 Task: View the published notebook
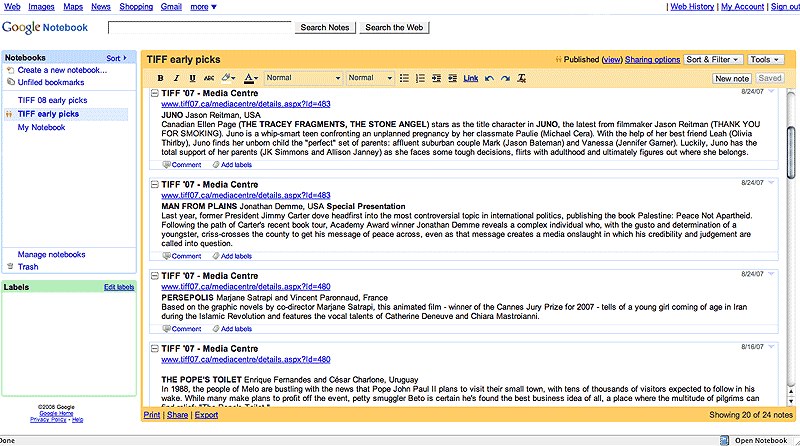click(x=611, y=60)
